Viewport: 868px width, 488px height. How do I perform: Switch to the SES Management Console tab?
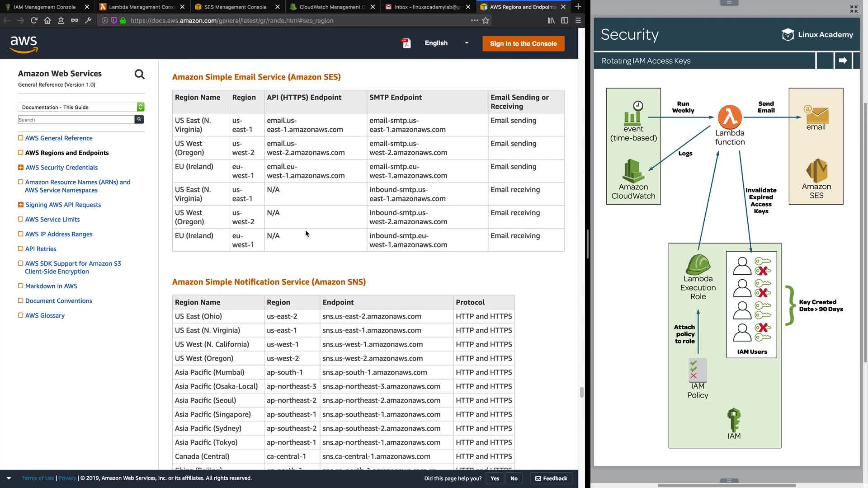coord(235,7)
